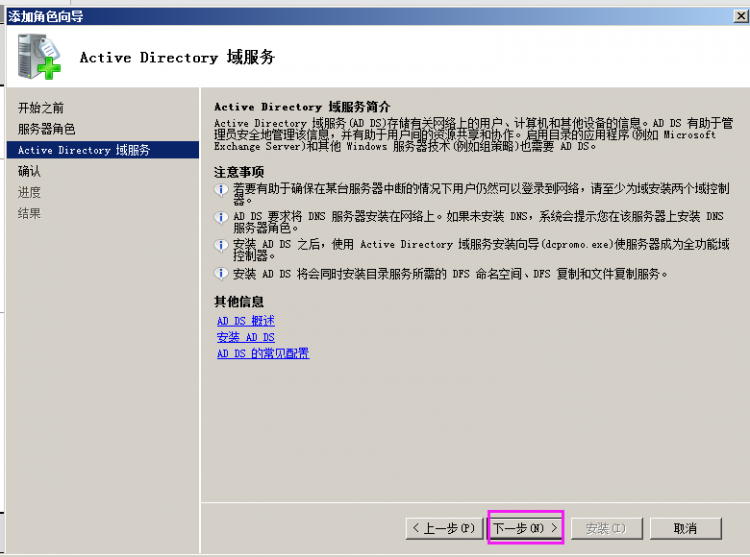The height and width of the screenshot is (557, 750).
Task: Click the 注意事项 heading
Action: click(239, 172)
